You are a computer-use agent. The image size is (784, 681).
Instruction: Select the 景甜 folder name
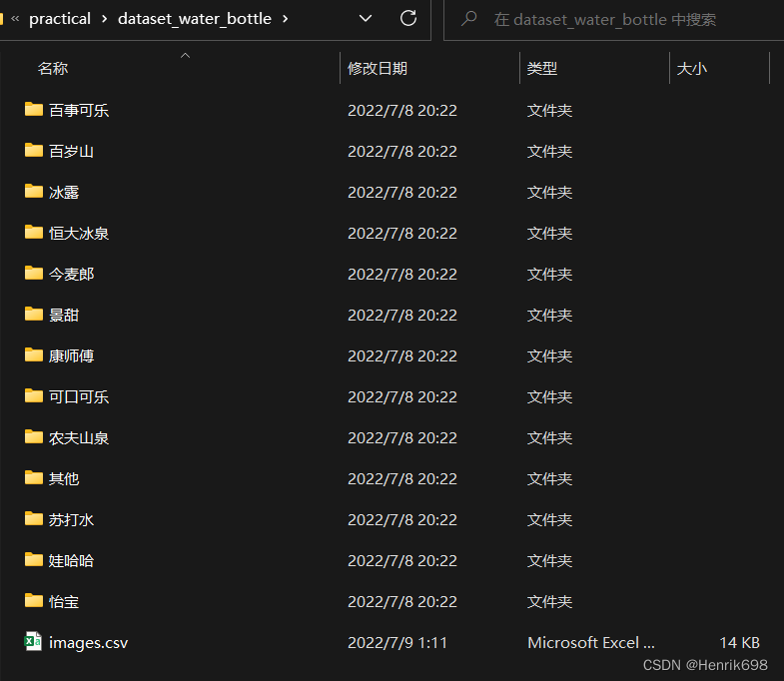tap(64, 315)
